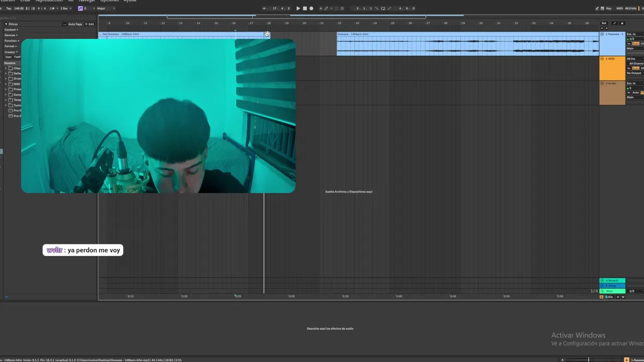644x362 pixels.
Task: Set track 1 monitor to In
Action: [629, 44]
